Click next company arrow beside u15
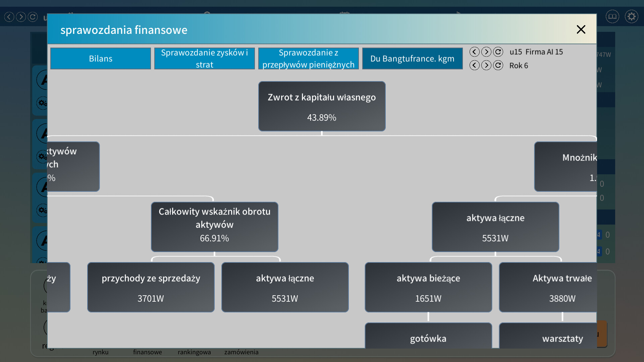 tap(486, 52)
